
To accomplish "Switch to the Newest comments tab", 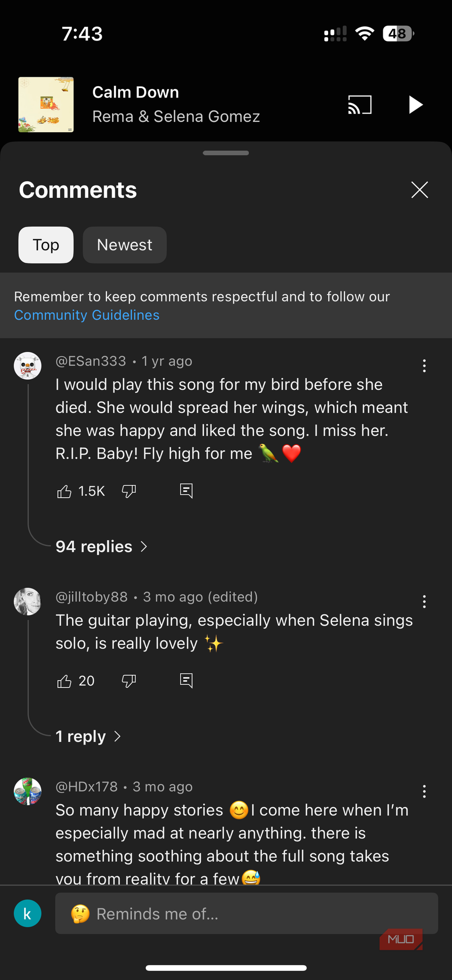I will coord(124,245).
